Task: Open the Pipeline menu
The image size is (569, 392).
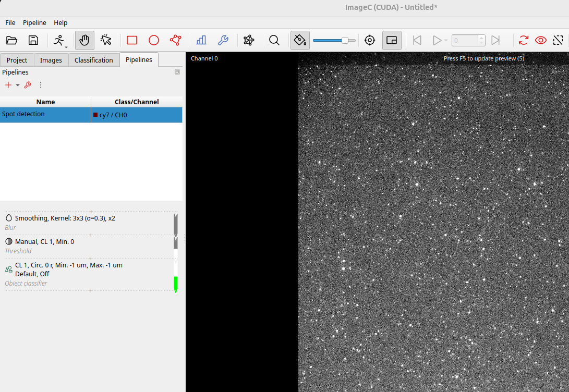Action: (x=34, y=22)
